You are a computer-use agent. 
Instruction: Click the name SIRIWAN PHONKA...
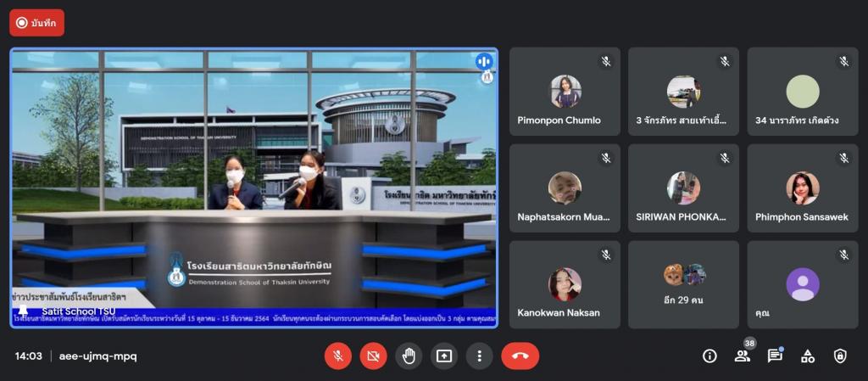pyautogui.click(x=681, y=217)
